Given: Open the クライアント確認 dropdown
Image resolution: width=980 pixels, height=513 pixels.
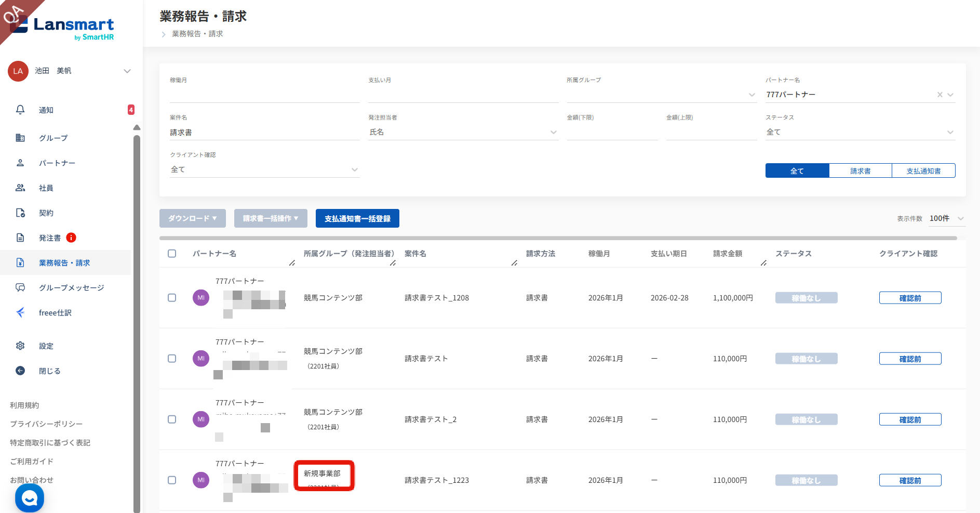Looking at the screenshot, I should click(x=265, y=169).
